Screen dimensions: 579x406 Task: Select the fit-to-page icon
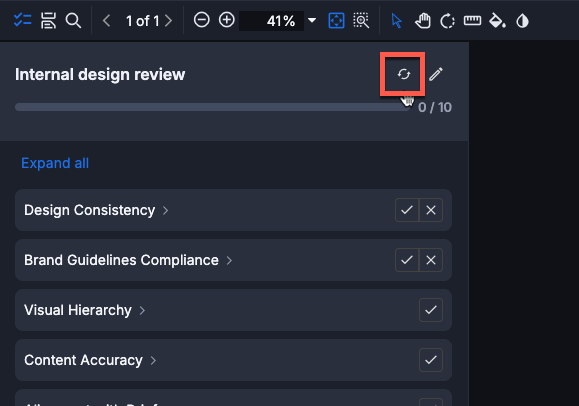click(x=336, y=20)
